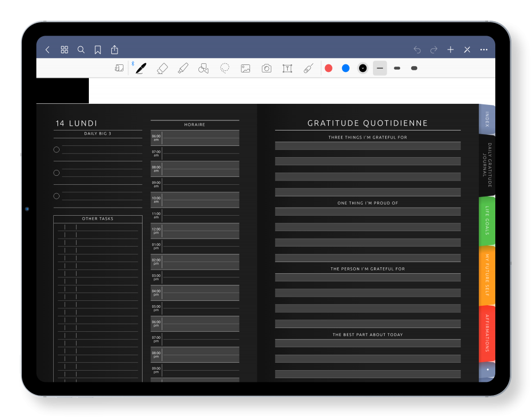532x417 pixels.
Task: Click the 12:00 pm schedule slot
Action: 195,231
